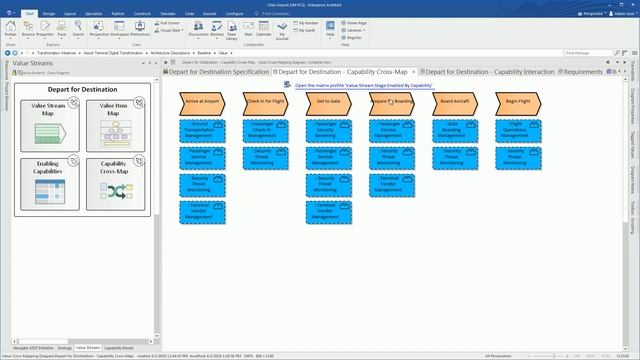The width and height of the screenshot is (640, 360).
Task: Open the Value Stream Map tile
Action: (x=50, y=126)
